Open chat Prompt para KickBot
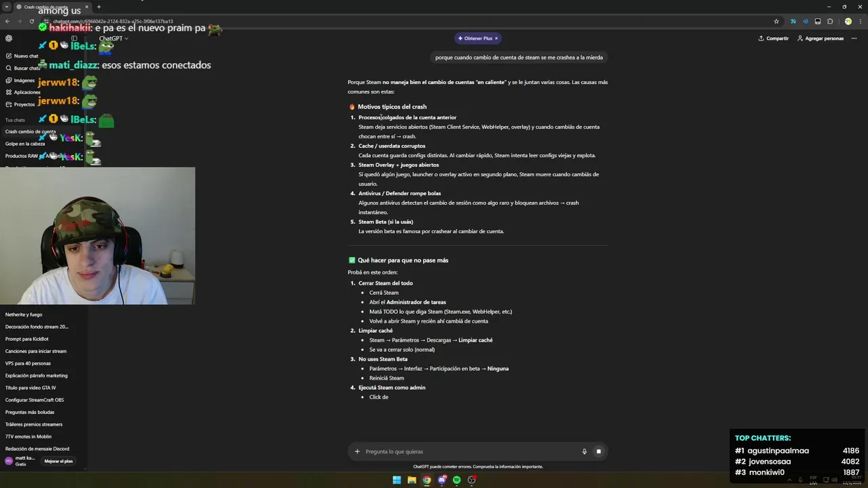 (x=27, y=339)
